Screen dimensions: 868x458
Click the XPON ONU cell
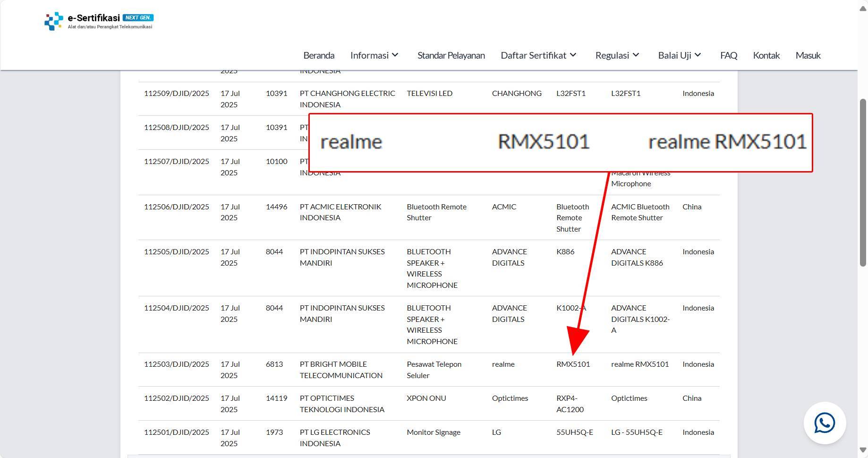point(426,398)
